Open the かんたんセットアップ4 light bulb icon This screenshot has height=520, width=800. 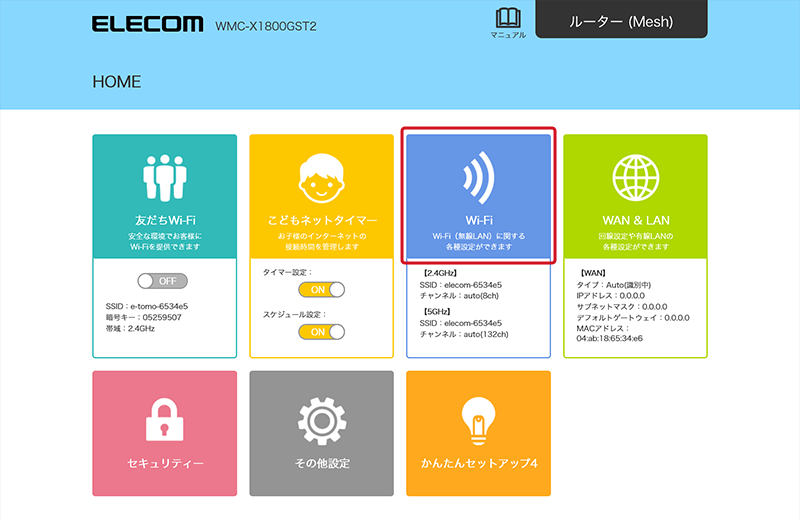click(x=479, y=421)
